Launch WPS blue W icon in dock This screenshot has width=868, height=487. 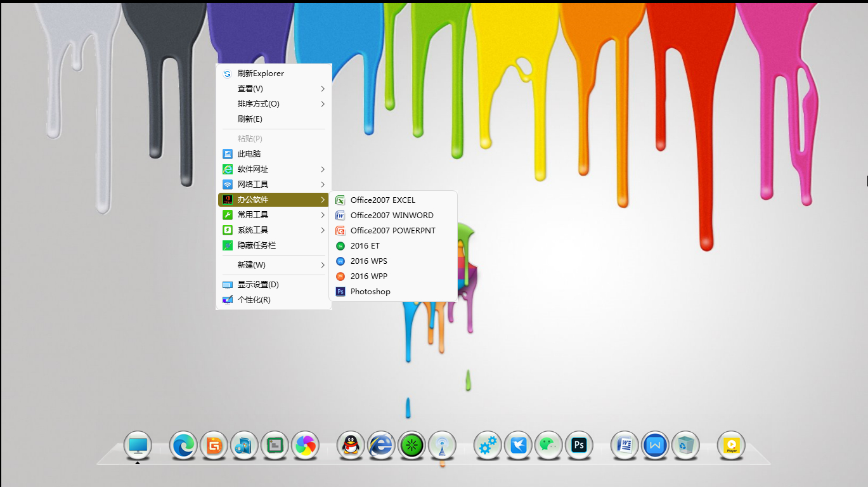655,446
